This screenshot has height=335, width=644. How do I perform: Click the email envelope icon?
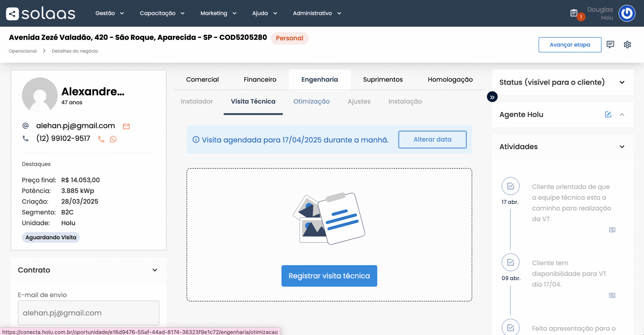[x=126, y=126]
